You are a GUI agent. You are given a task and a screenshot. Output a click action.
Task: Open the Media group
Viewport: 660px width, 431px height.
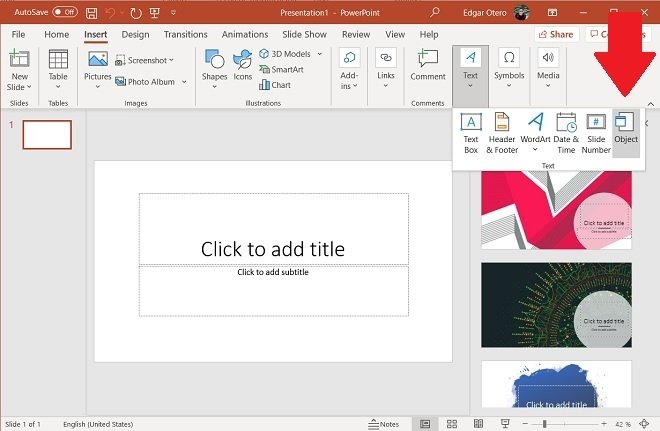point(548,69)
